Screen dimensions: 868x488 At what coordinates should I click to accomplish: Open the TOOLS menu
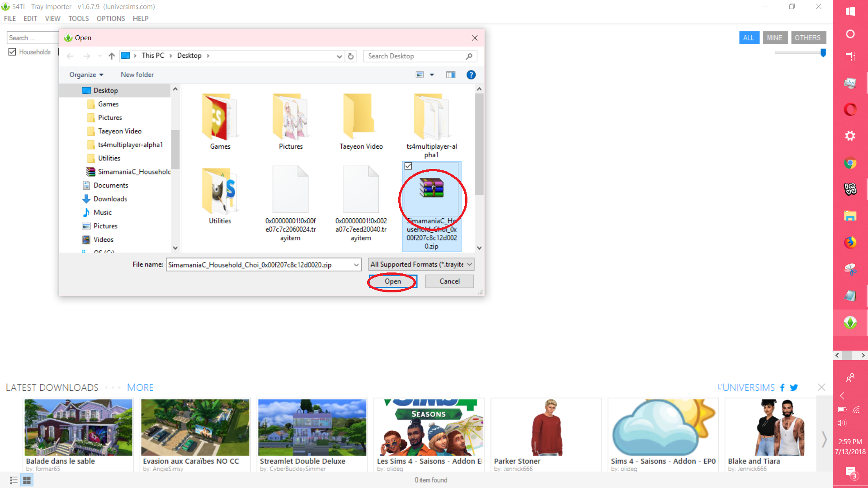click(x=79, y=19)
